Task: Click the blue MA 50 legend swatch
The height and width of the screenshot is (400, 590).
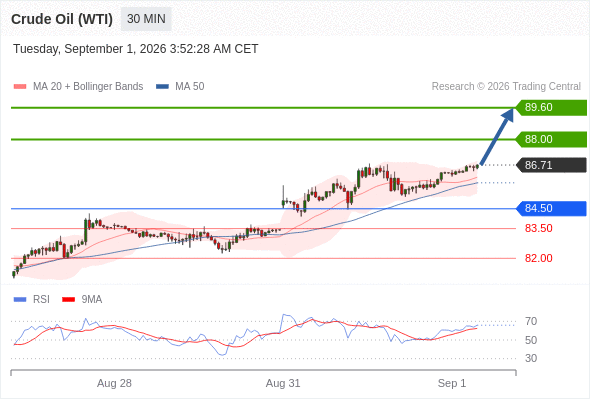Action: click(162, 87)
